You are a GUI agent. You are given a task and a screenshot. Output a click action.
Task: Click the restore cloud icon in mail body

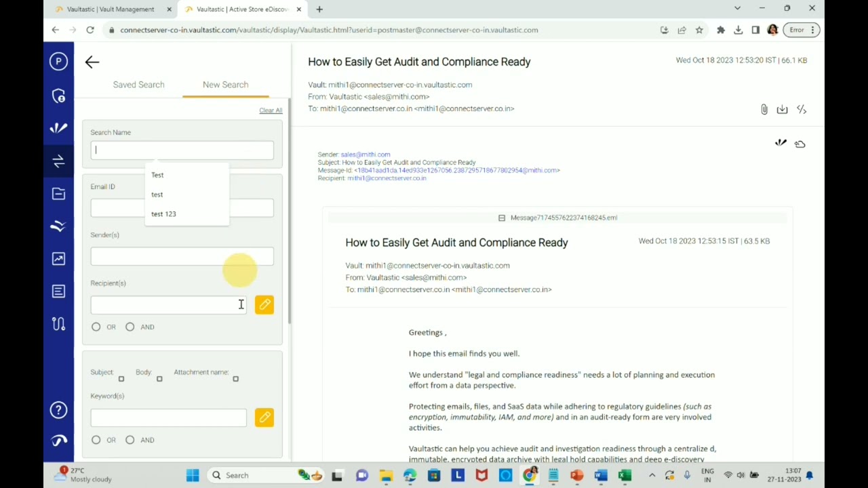point(800,144)
